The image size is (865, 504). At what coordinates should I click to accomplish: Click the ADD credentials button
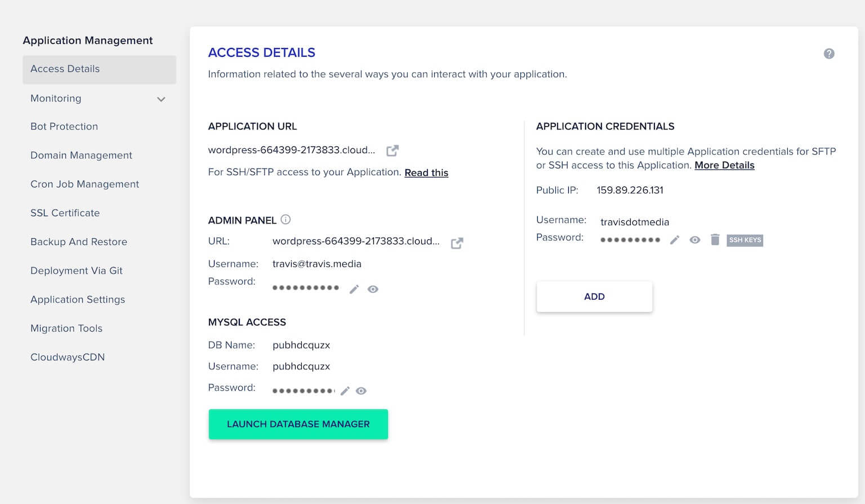point(594,297)
